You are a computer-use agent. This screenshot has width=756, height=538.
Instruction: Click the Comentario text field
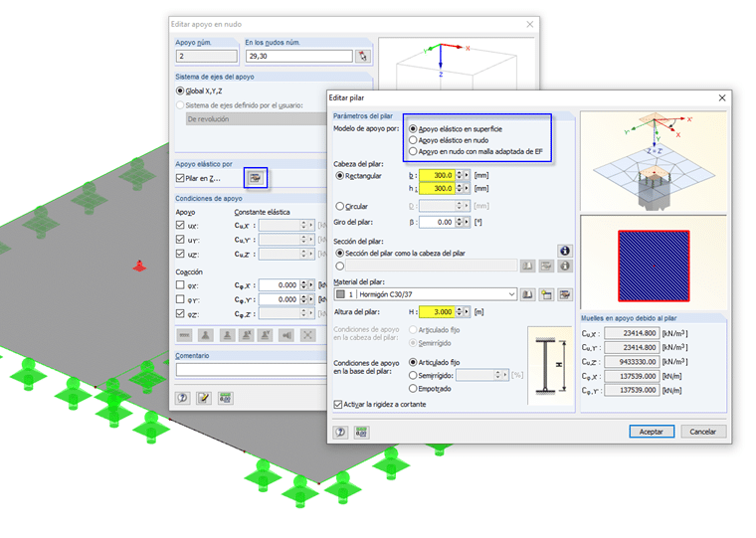click(252, 369)
